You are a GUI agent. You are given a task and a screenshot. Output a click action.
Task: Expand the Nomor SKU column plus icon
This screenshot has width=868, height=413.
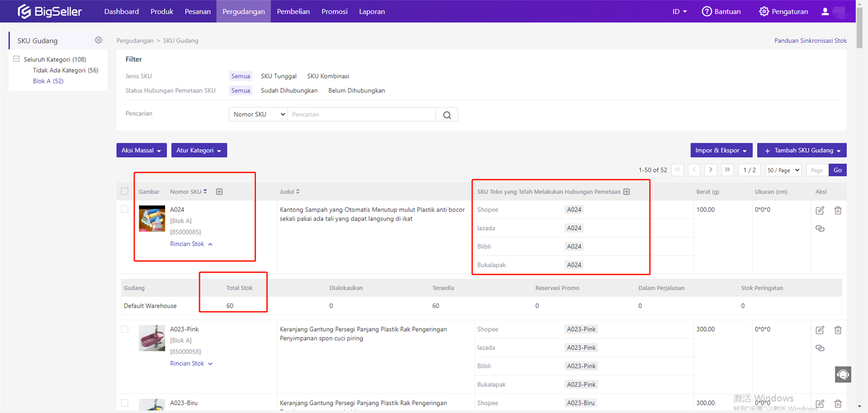[219, 192]
